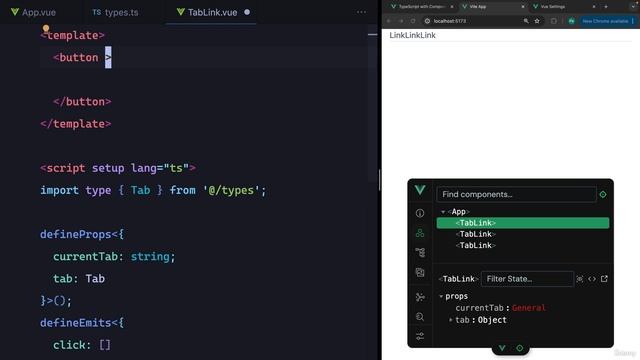View site information for localhost:5173

pos(427,21)
